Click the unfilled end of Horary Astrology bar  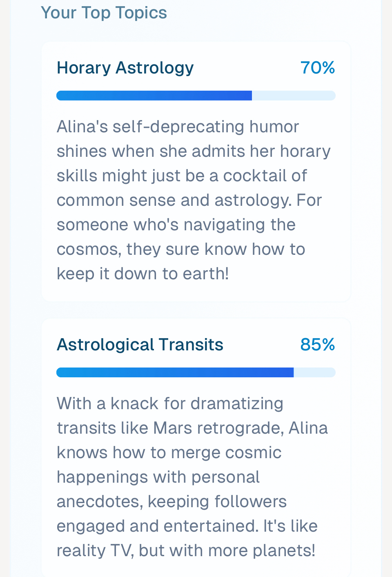point(293,96)
